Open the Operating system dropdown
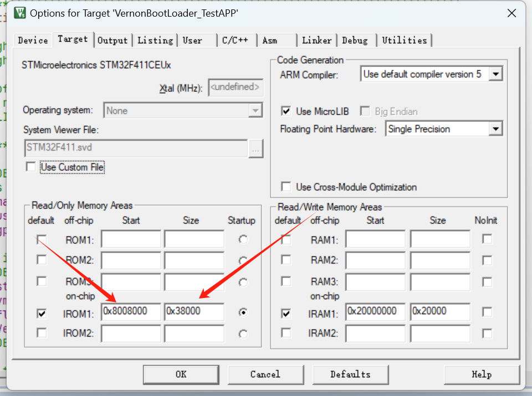Screen dimensions: 532x396 255,111
